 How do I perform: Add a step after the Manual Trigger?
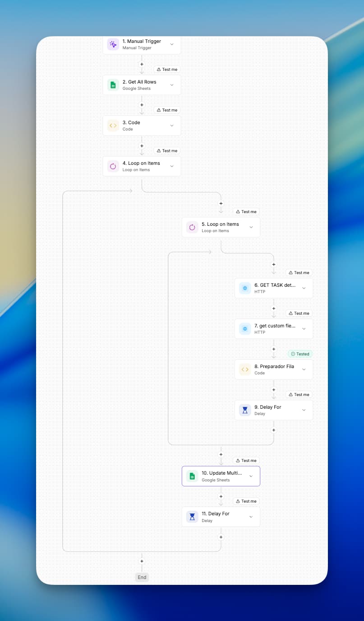142,64
